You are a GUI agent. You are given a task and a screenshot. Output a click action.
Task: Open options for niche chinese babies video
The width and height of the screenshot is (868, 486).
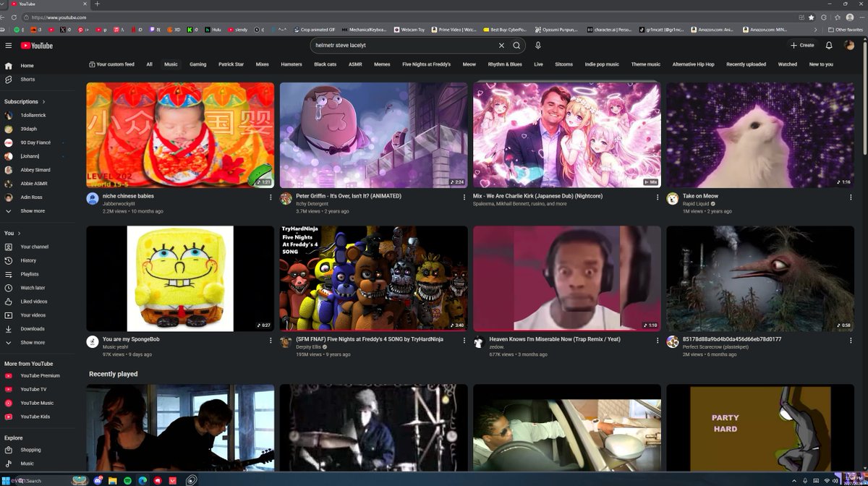[x=271, y=197]
